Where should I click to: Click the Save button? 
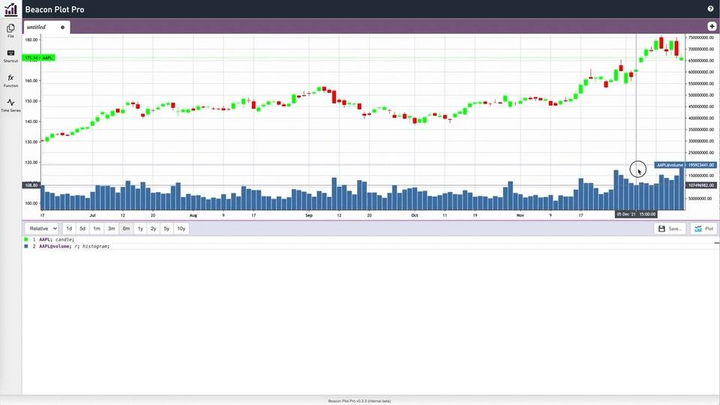click(x=670, y=229)
